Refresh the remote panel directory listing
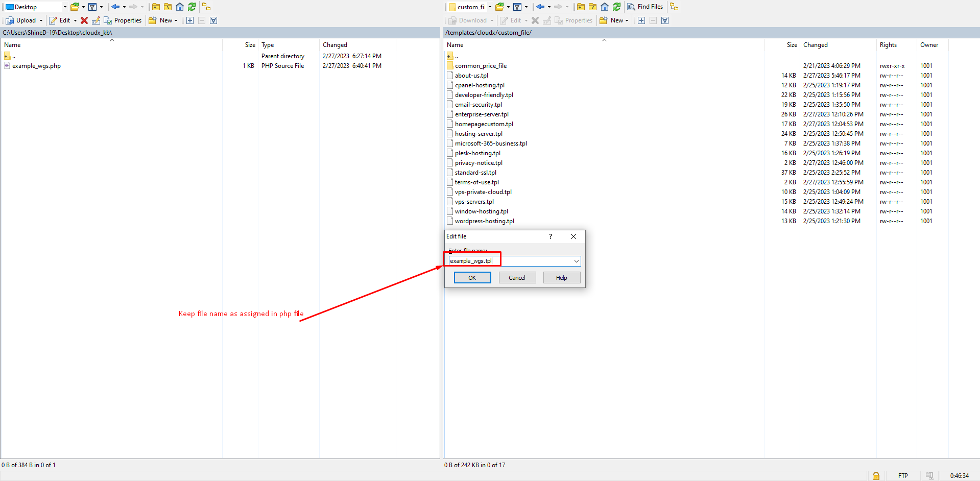Image resolution: width=980 pixels, height=481 pixels. tap(616, 7)
